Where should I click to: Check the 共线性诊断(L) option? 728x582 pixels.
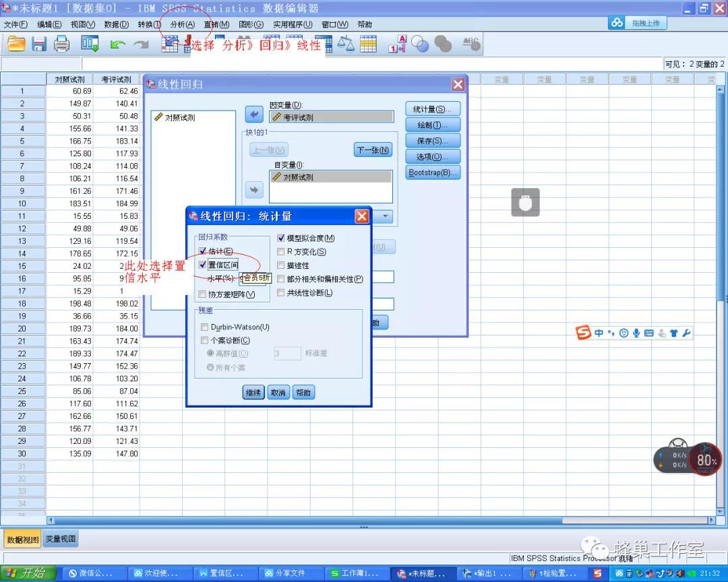pyautogui.click(x=281, y=293)
